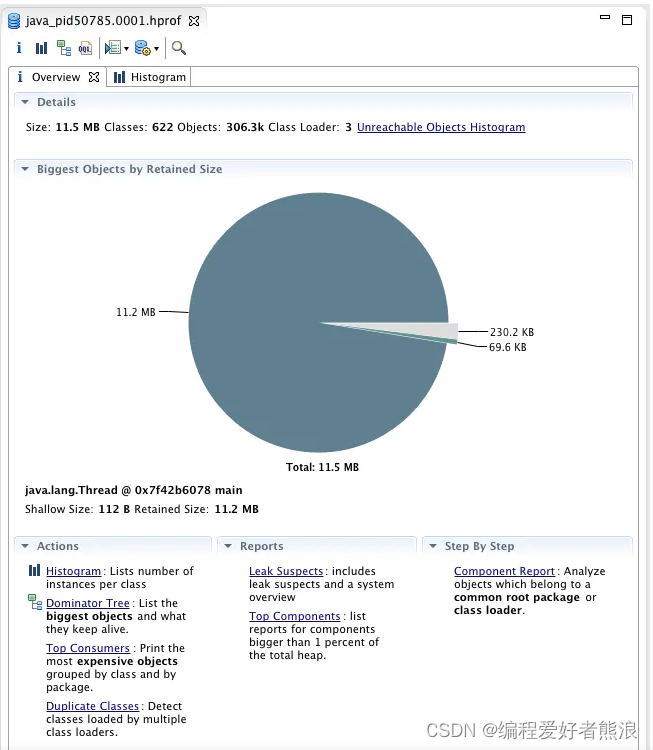Select the java_pid50785.0001.hprof editor tab

[103, 21]
